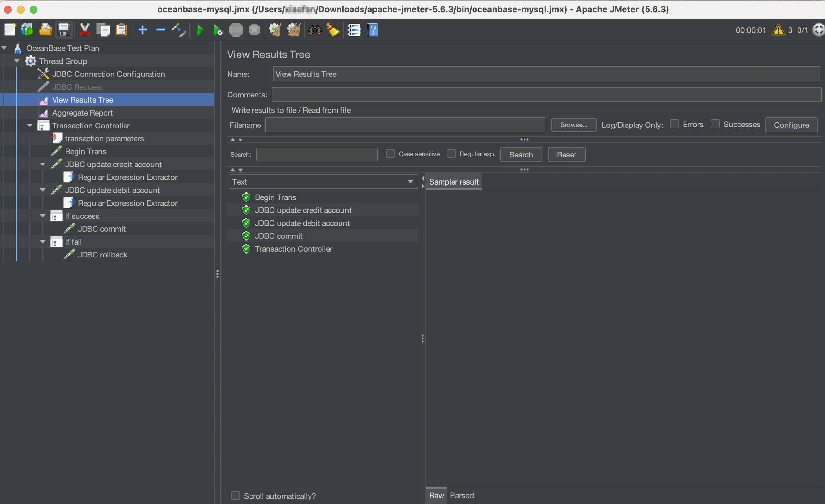This screenshot has height=504, width=825.
Task: Click the binoculars Search icon
Action: point(314,30)
